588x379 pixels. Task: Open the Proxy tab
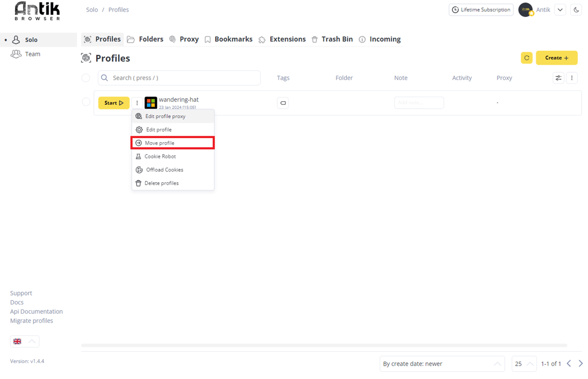point(184,39)
